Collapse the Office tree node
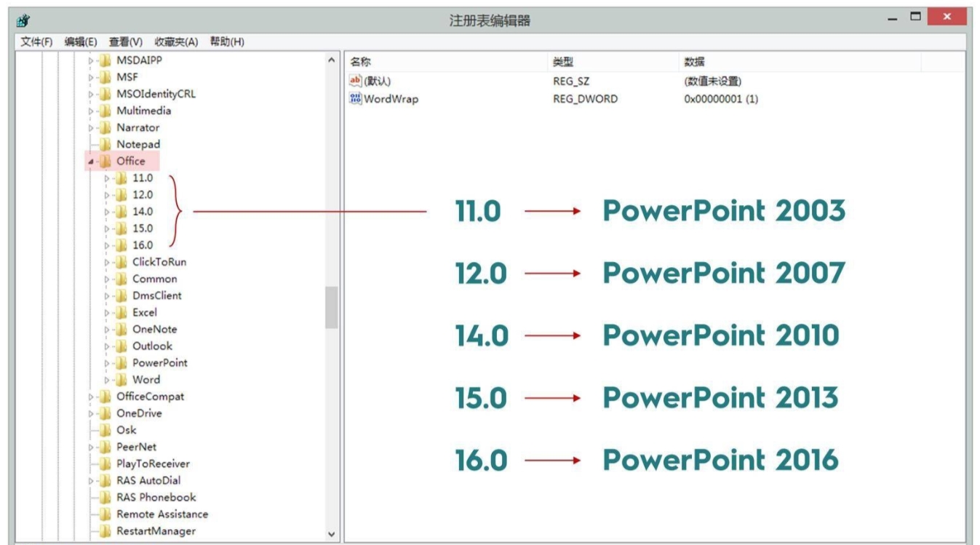This screenshot has width=980, height=545. [89, 161]
